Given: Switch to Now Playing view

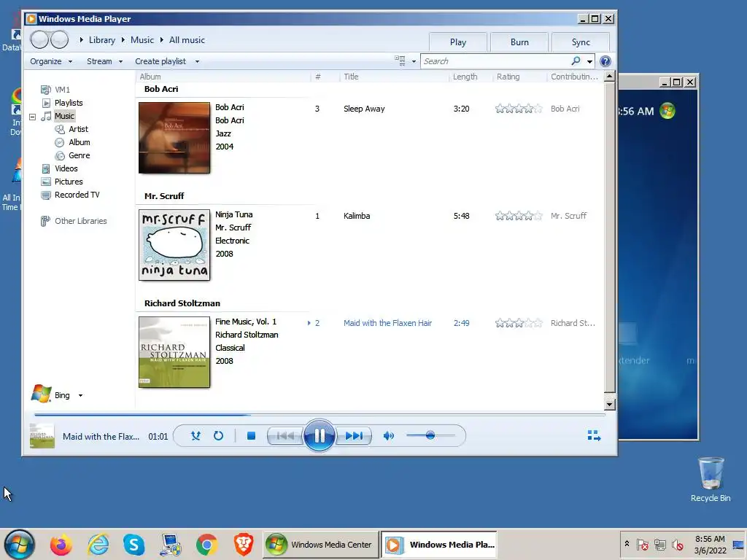Looking at the screenshot, I should (x=594, y=436).
